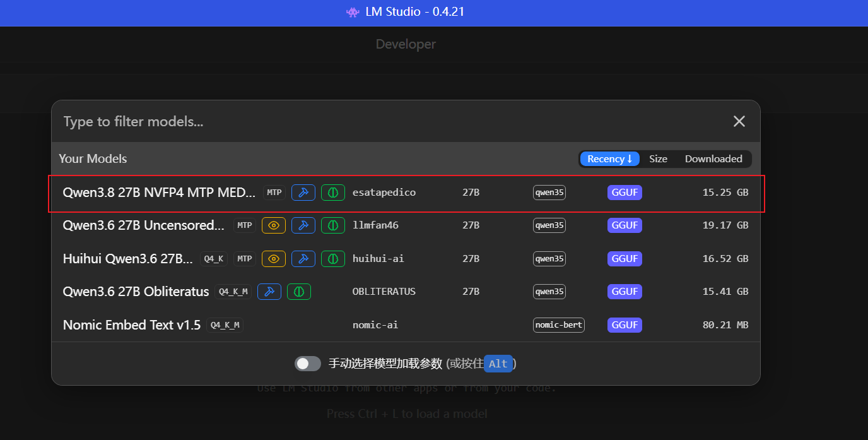Click green brain icon on Huihui Qwen3.6 row
Screen dimensions: 868x440
pyautogui.click(x=333, y=259)
